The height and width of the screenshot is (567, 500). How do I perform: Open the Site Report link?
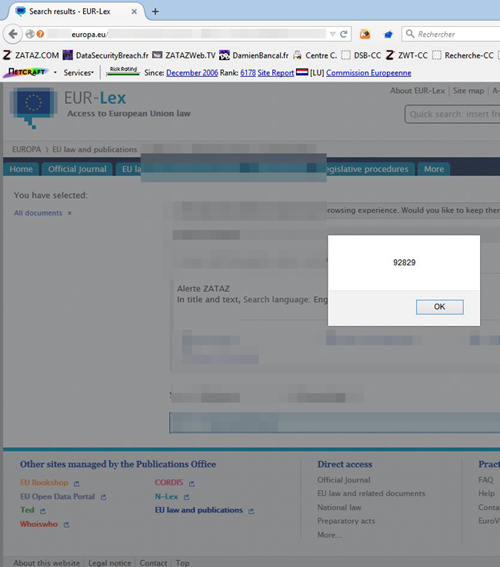point(275,73)
